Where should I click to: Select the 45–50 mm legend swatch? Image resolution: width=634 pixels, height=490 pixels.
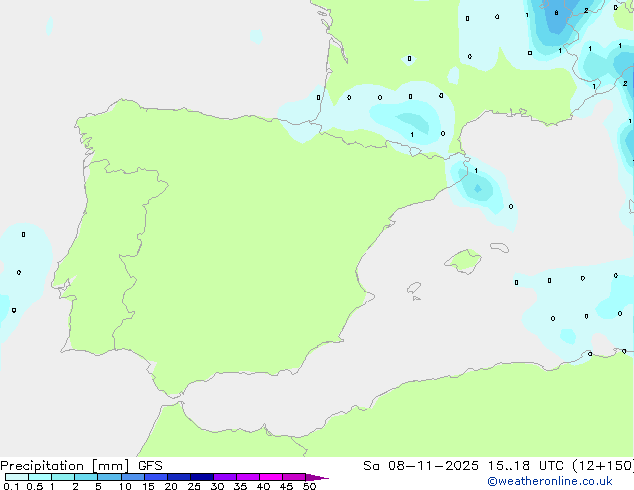[294, 477]
